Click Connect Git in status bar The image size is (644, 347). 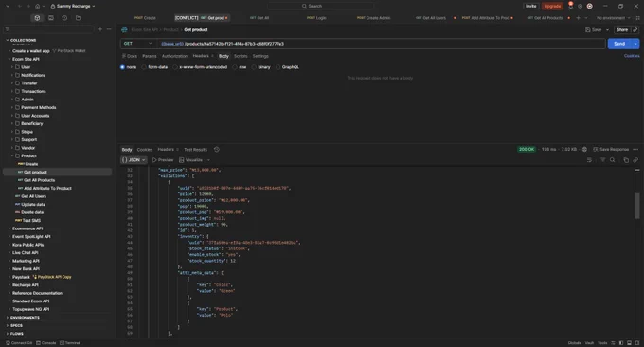pyautogui.click(x=19, y=343)
